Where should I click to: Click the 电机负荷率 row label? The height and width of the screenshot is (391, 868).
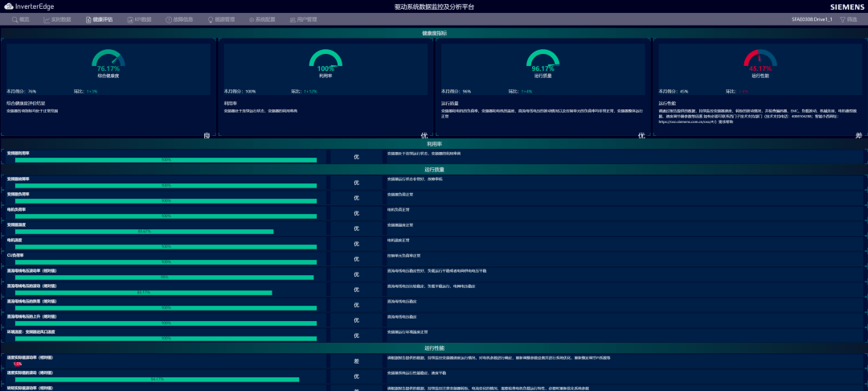point(16,210)
